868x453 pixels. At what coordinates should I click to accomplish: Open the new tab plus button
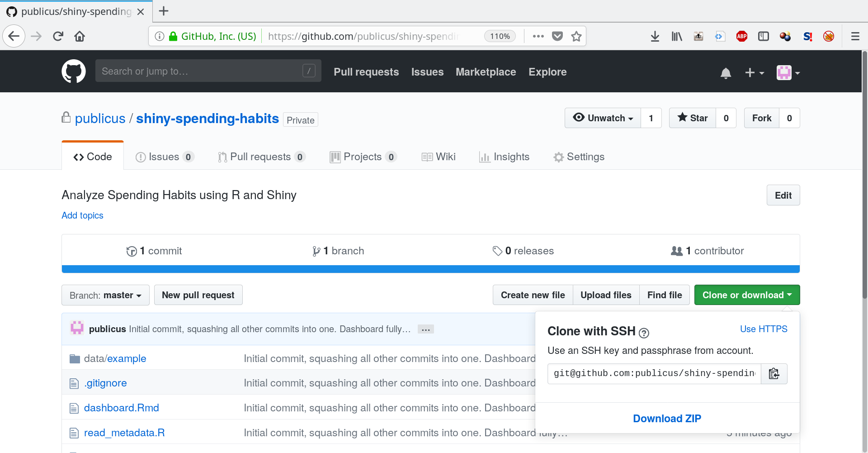point(164,11)
